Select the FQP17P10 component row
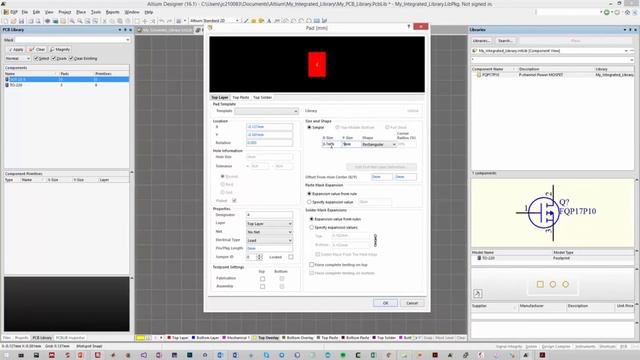The width and height of the screenshot is (640, 360). tap(553, 75)
